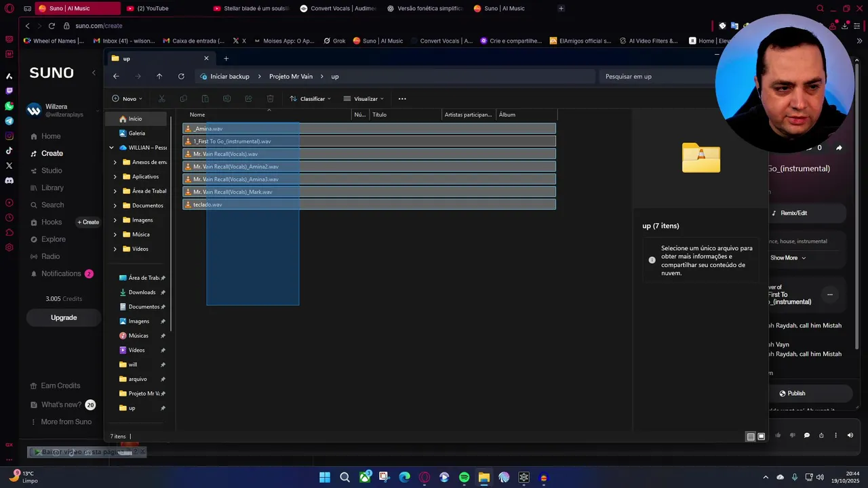The image size is (868, 488).
Task: Click the Publish button
Action: (x=792, y=393)
